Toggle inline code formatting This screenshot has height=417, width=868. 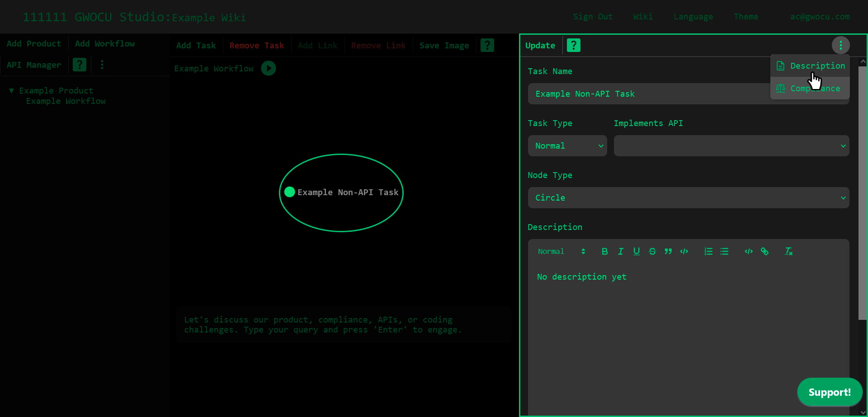click(x=684, y=251)
